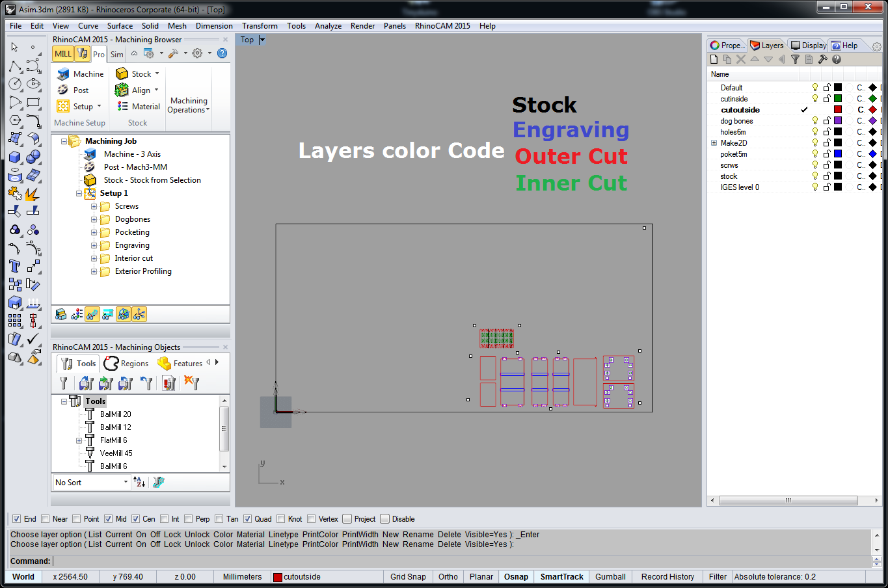The image size is (888, 588).
Task: Open the No Sort dropdown
Action: point(92,482)
